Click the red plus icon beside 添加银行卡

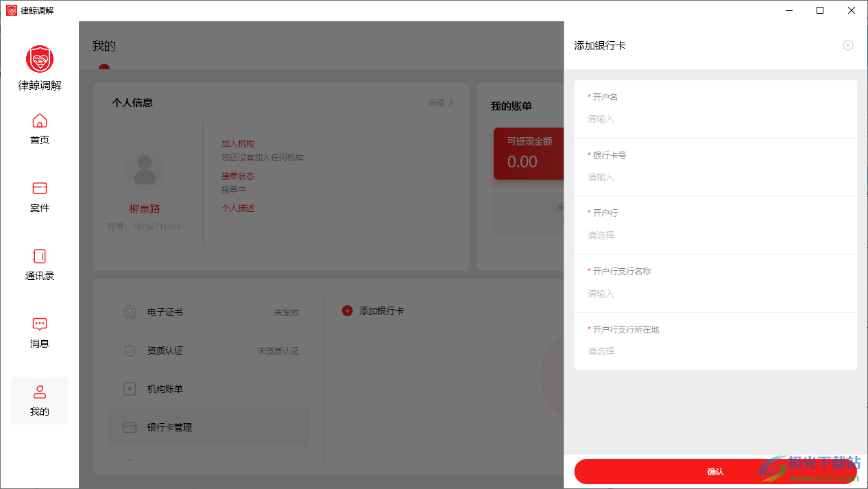pos(347,310)
